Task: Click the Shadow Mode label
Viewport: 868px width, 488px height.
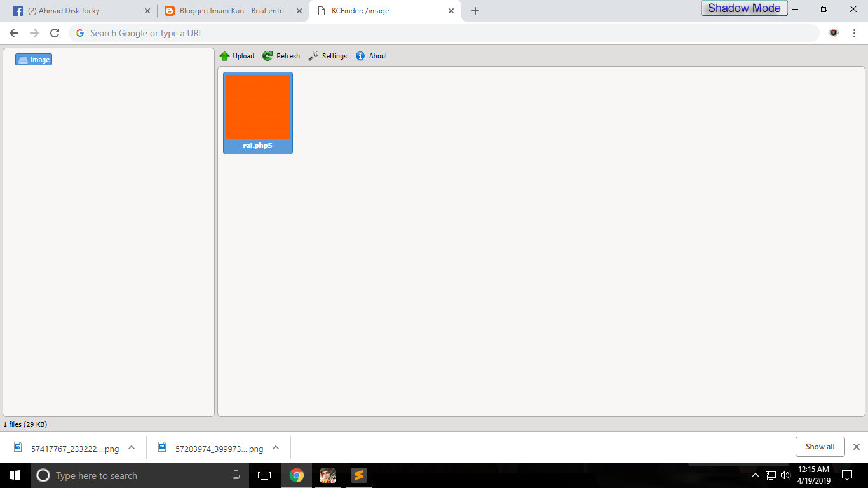Action: (x=743, y=8)
